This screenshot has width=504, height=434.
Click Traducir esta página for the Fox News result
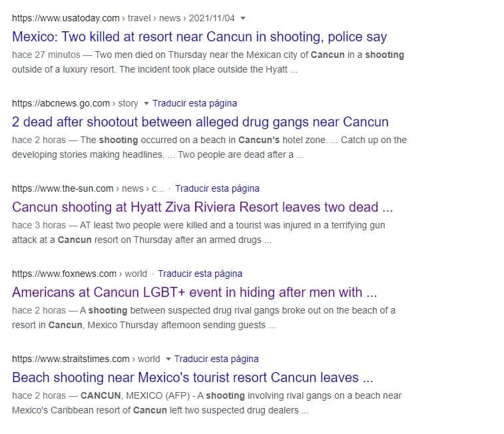click(x=200, y=274)
